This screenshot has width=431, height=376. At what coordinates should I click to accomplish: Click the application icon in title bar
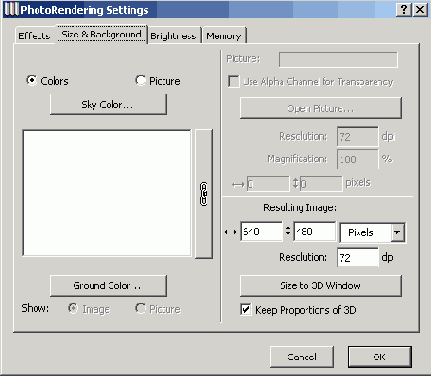click(x=11, y=10)
